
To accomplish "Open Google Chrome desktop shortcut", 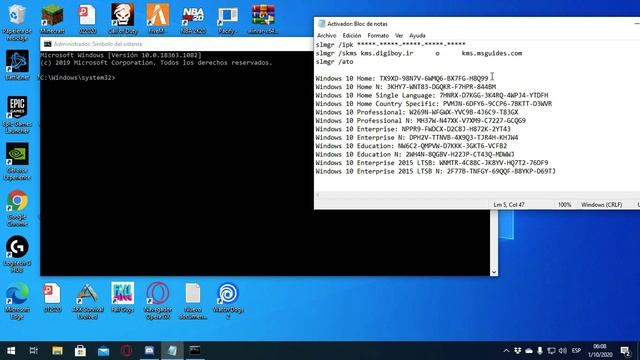I will click(17, 207).
